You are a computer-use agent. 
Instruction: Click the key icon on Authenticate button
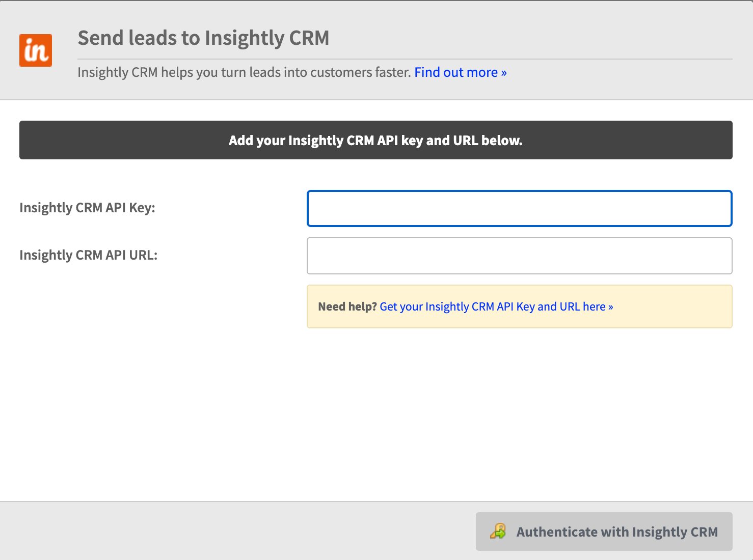point(498,531)
